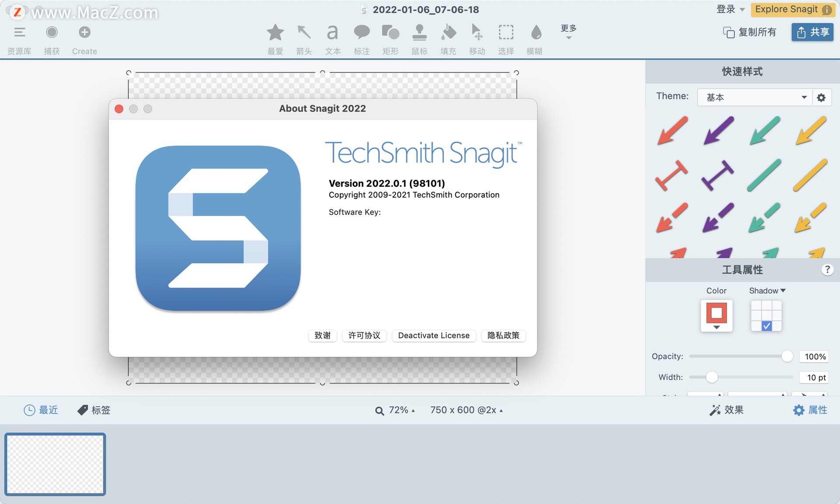This screenshot has width=840, height=504.
Task: Choose the purple T-ended measurement line style
Action: tap(717, 175)
